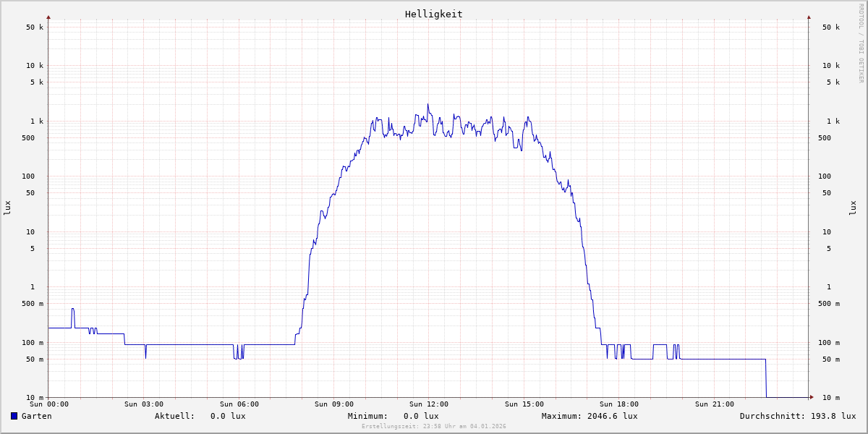Click the red arrow at the x-axis end

pyautogui.click(x=812, y=397)
